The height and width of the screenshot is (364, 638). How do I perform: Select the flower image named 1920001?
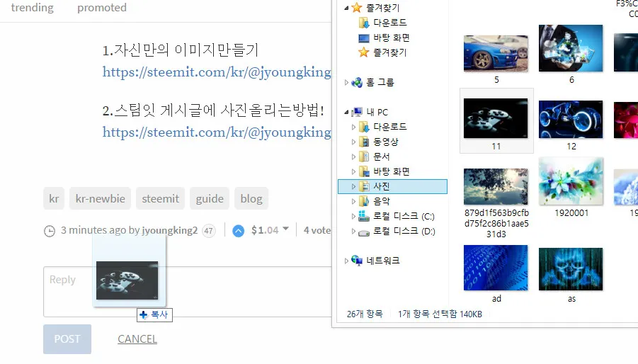click(571, 181)
